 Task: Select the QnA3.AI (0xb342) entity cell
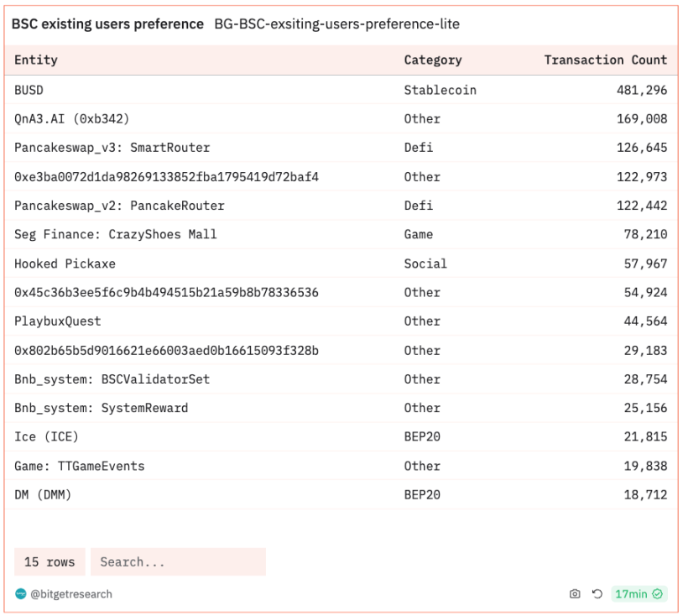[72, 119]
